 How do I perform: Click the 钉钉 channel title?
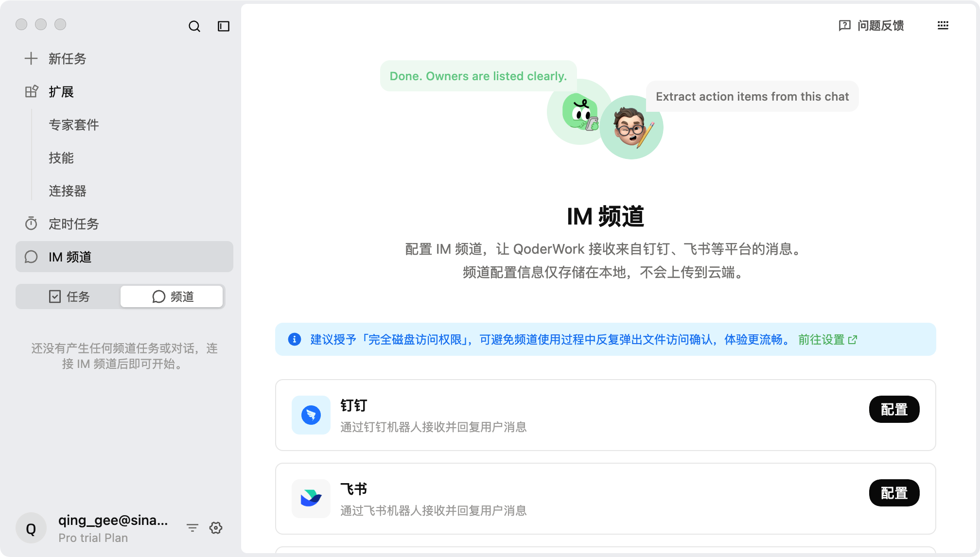coord(354,405)
